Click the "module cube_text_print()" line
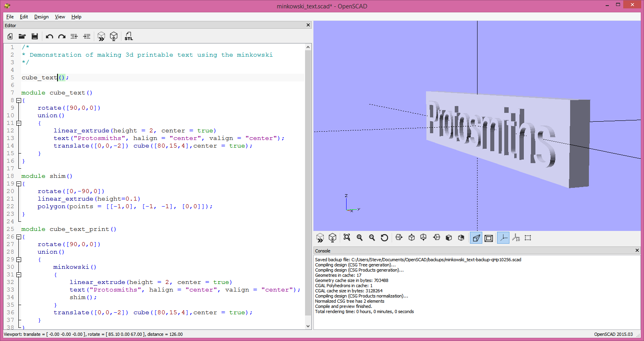This screenshot has height=341, width=644. pyautogui.click(x=69, y=229)
